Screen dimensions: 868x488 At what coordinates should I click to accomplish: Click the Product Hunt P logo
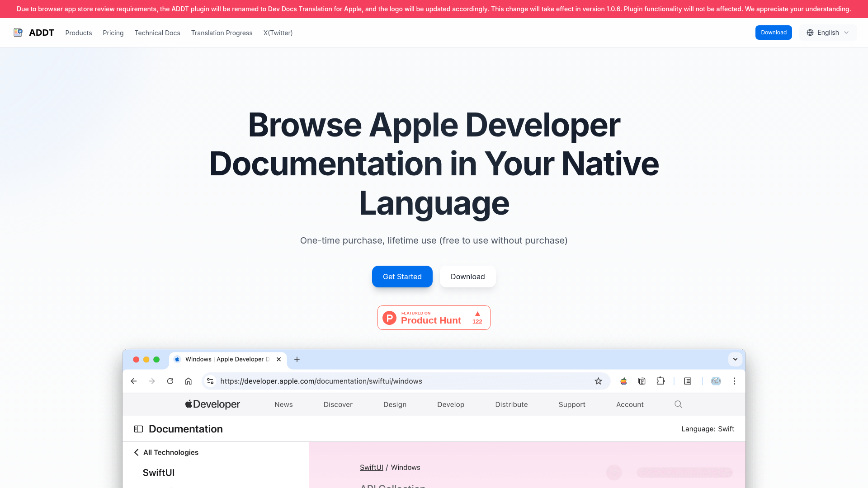pyautogui.click(x=390, y=318)
